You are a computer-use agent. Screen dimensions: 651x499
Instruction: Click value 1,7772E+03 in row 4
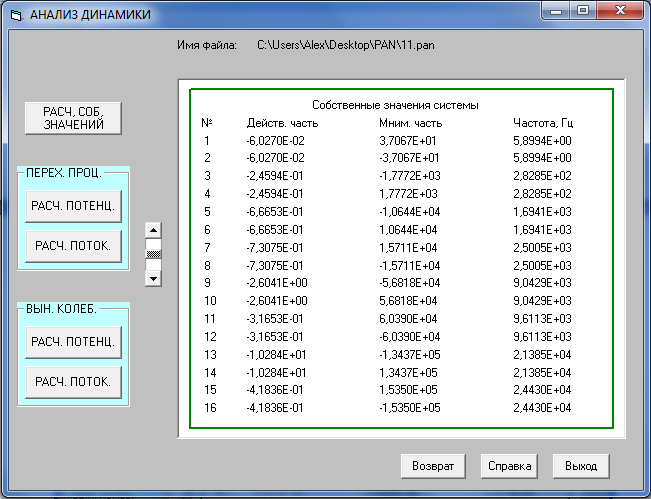[408, 193]
